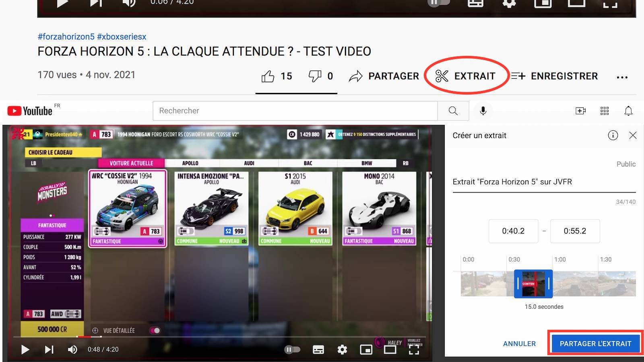Click PARTAGER L'EXTRAIT to share the clip

[595, 344]
